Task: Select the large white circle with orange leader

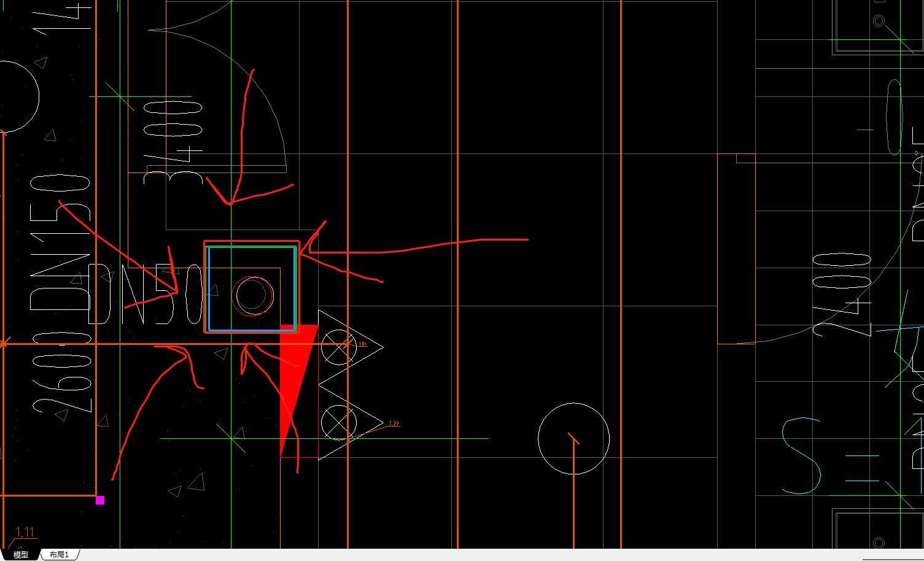Action: tap(573, 438)
